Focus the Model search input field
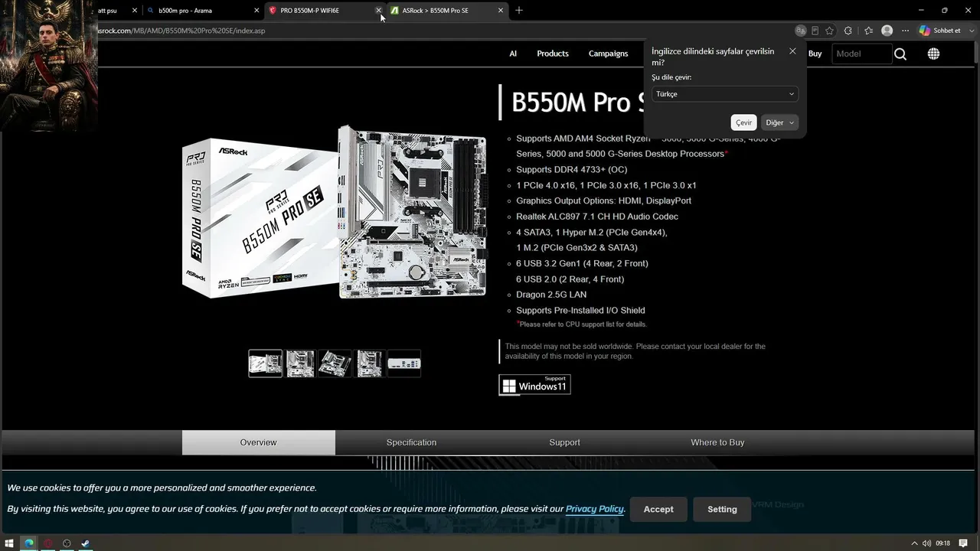Viewport: 980px width, 551px height. tap(862, 54)
